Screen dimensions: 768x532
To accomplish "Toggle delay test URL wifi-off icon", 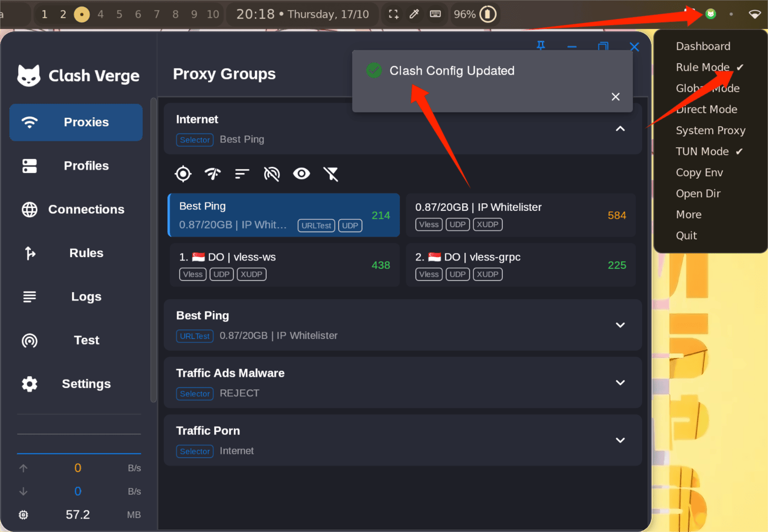I will tap(272, 173).
